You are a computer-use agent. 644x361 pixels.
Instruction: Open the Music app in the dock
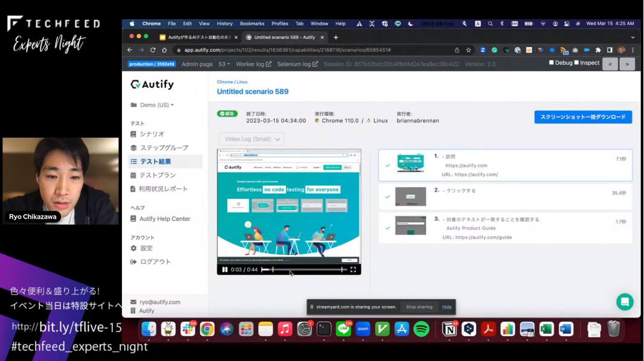click(x=285, y=329)
